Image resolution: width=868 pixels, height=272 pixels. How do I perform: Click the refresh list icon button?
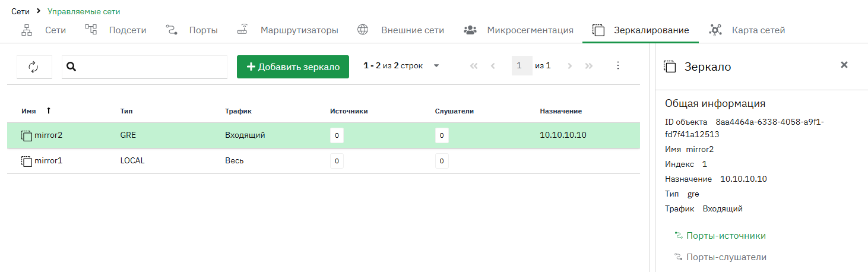point(34,67)
